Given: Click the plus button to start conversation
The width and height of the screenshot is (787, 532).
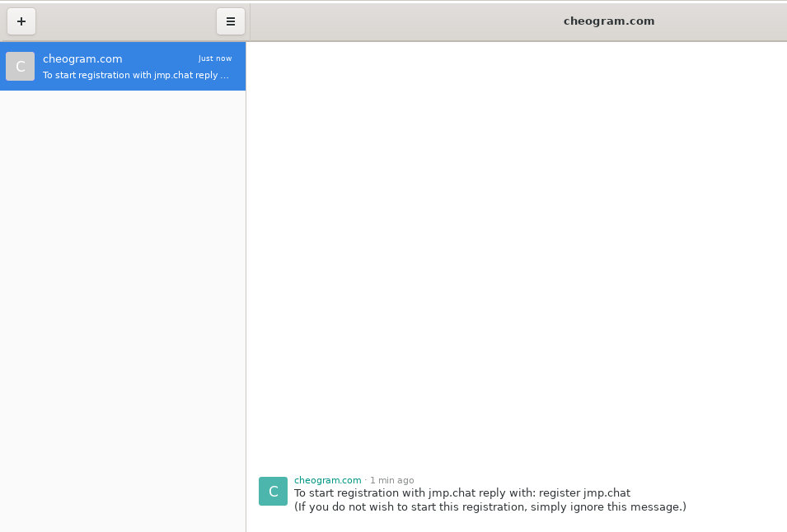Looking at the screenshot, I should (x=21, y=21).
